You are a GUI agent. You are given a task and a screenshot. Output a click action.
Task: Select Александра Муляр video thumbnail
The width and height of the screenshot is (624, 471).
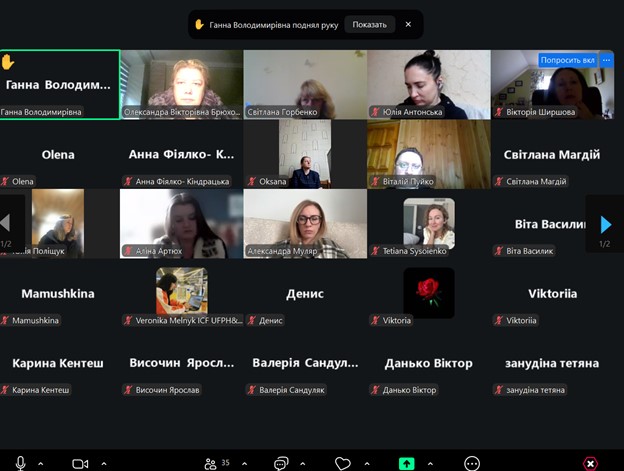click(305, 224)
